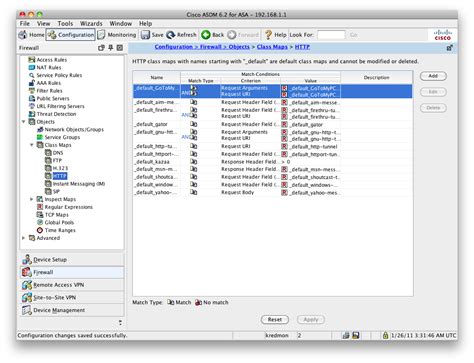Click the Objects breadcrumb link
474x363 pixels.
coord(239,47)
